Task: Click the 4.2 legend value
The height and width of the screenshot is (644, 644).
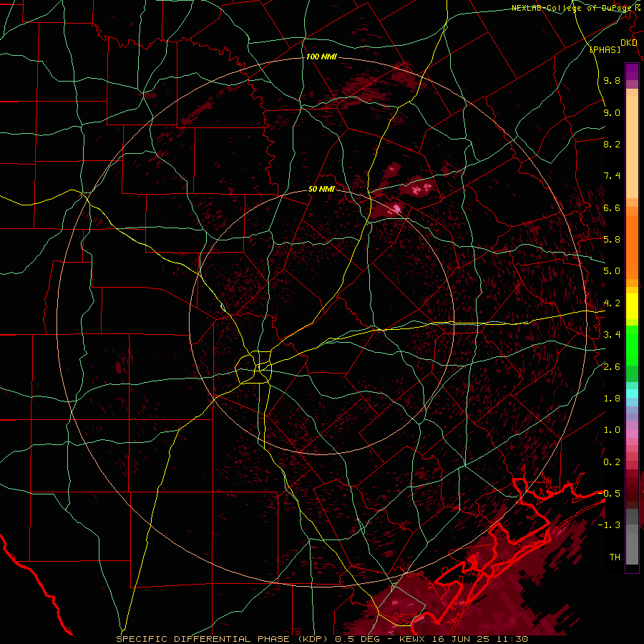Action: click(612, 303)
